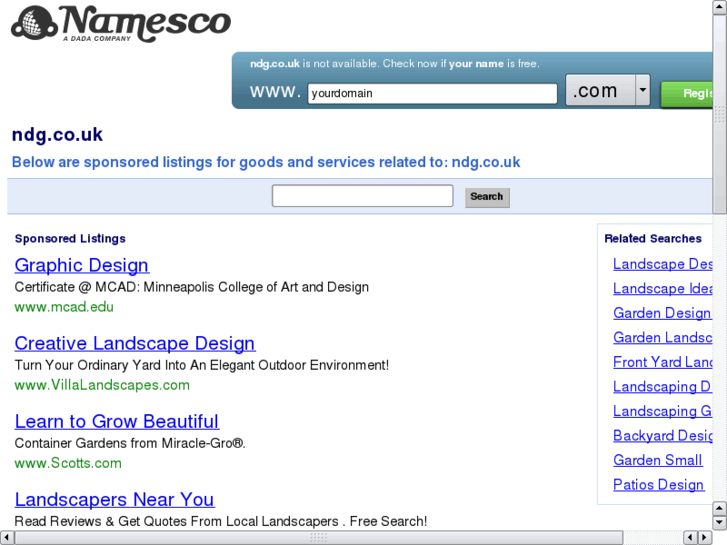Click the yourdomain input field
The width and height of the screenshot is (727, 545).
[432, 93]
